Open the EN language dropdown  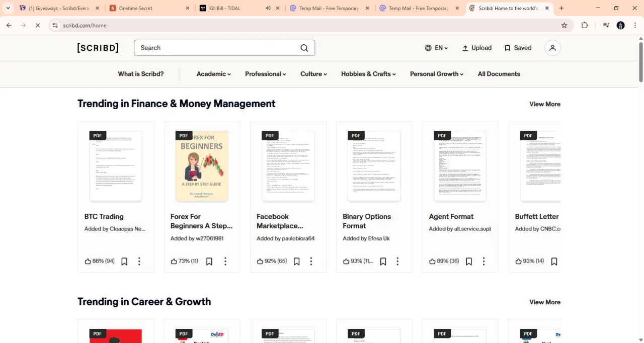(x=436, y=48)
